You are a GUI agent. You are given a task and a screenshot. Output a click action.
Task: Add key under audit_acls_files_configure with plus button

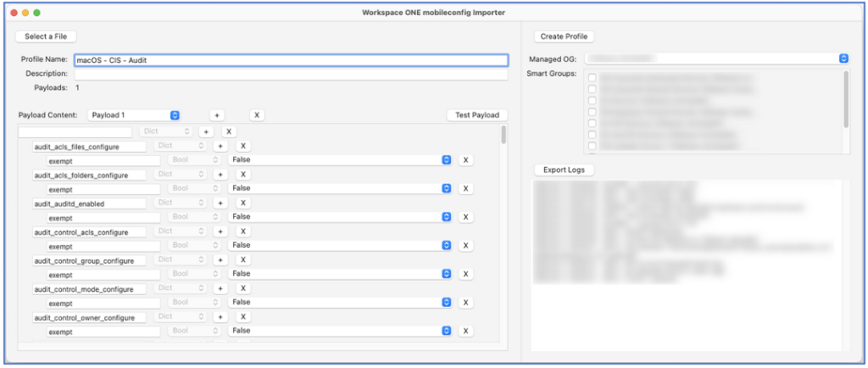(220, 147)
